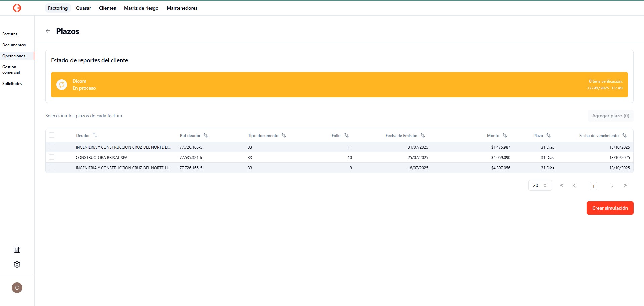The width and height of the screenshot is (644, 306).
Task: Open Solicitudes in the left sidebar
Action: (x=12, y=84)
